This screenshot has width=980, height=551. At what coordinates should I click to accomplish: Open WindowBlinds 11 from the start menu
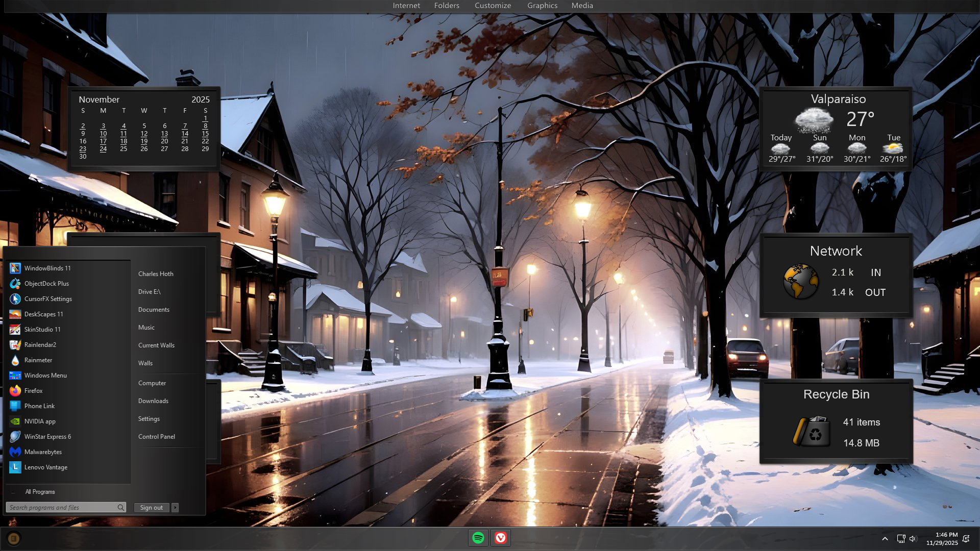(47, 268)
